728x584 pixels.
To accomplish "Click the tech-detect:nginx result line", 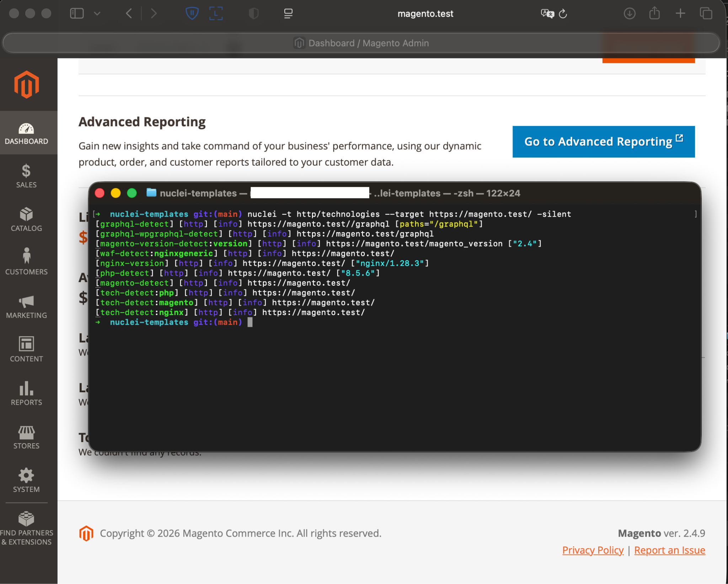I will coord(230,312).
